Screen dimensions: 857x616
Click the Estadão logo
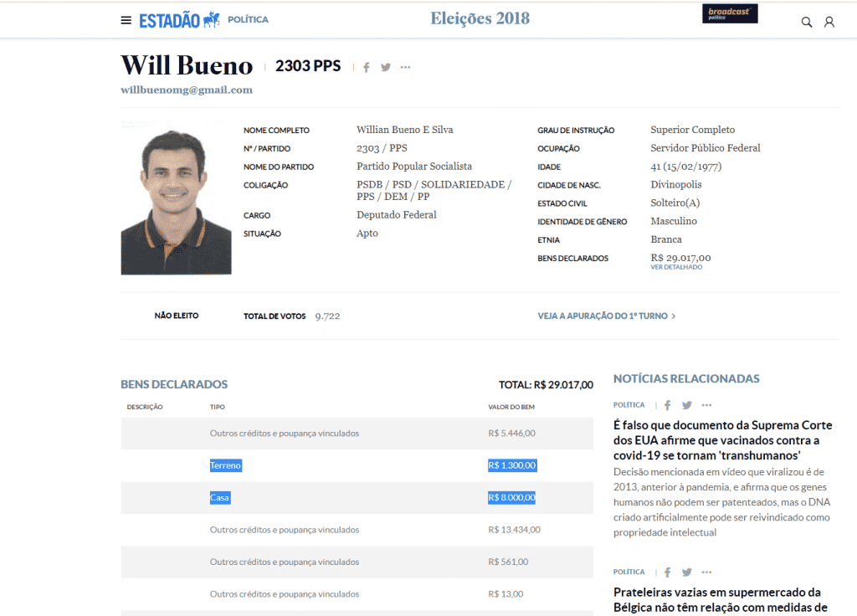click(x=179, y=20)
